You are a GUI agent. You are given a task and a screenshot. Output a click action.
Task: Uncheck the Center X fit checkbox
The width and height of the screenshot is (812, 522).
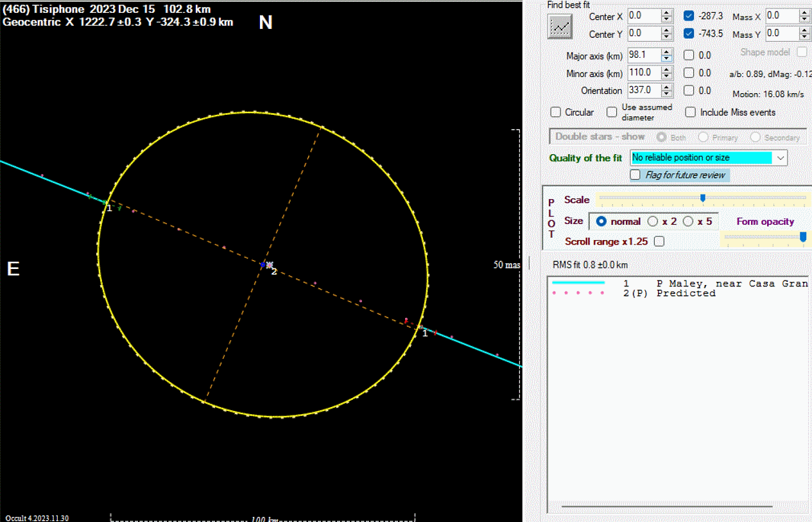[689, 16]
